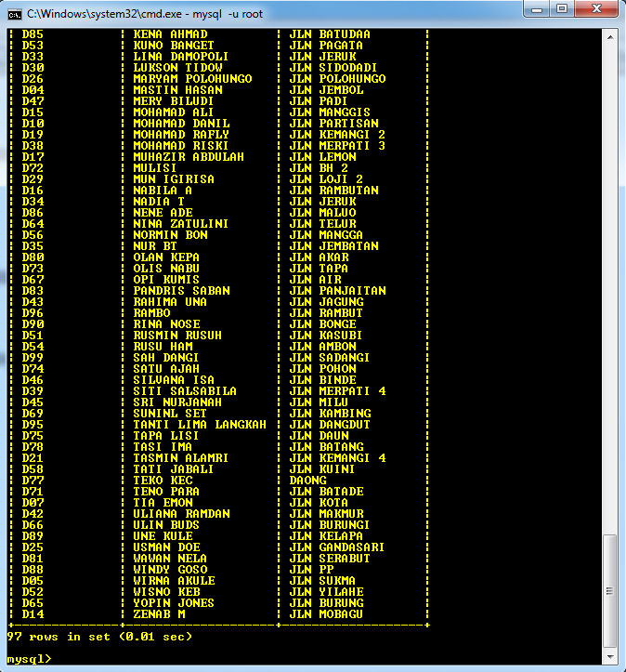Close the cmd.exe mysql window

(596, 9)
